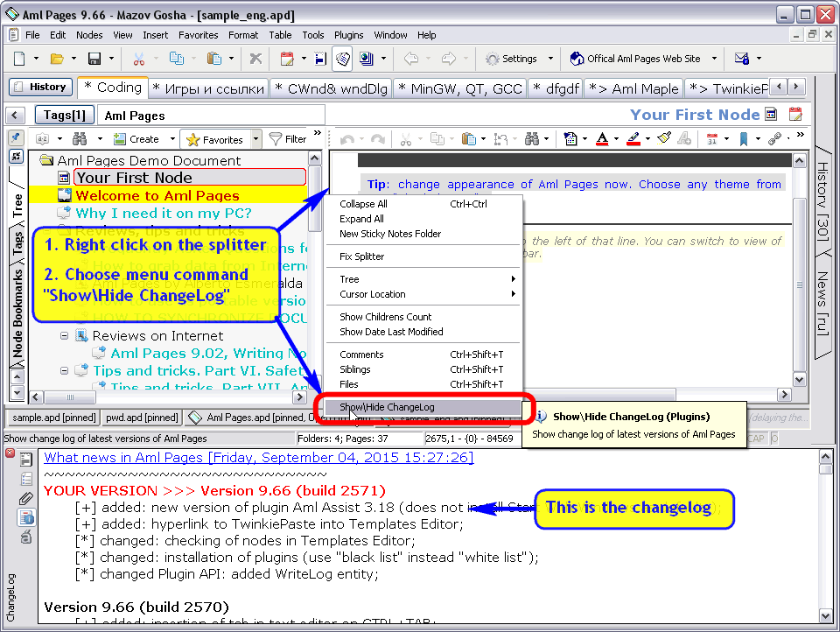The image size is (840, 632).
Task: Click the Create button
Action: click(136, 139)
